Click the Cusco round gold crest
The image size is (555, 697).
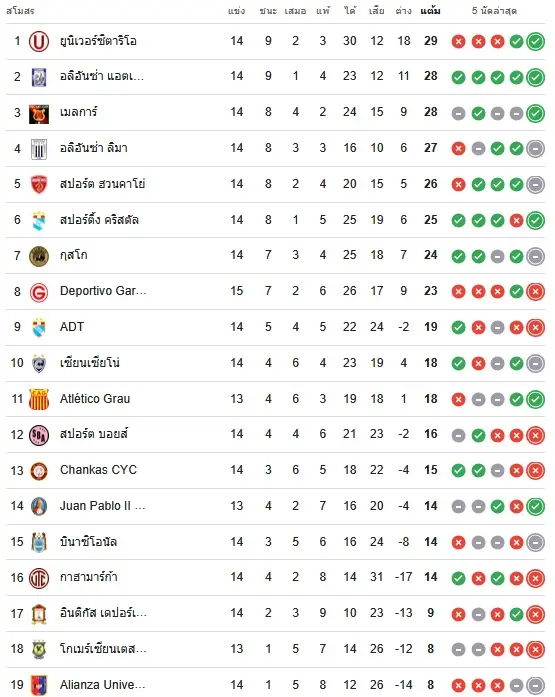pyautogui.click(x=39, y=256)
